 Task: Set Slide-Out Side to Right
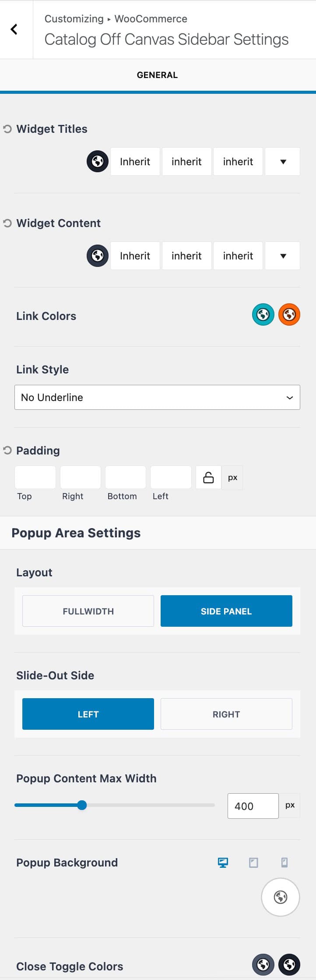click(226, 714)
